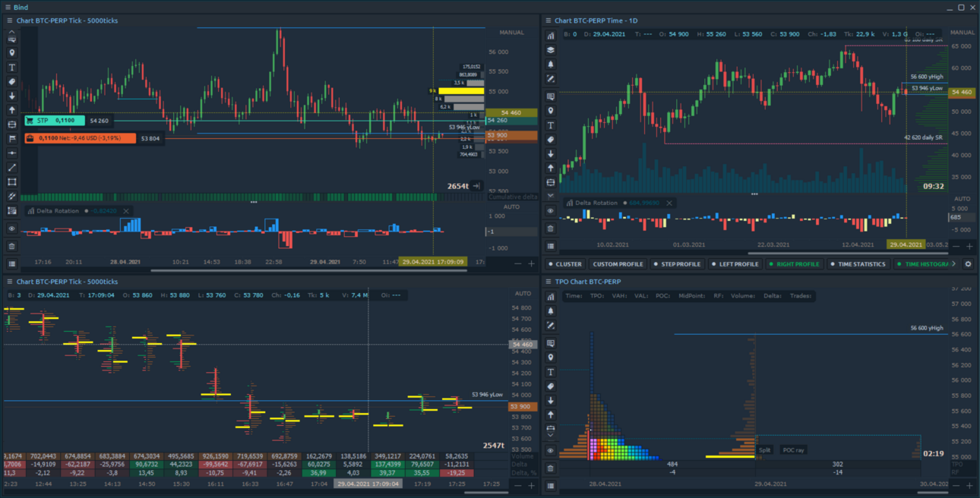This screenshot has width=980, height=498.
Task: Select the location marker tool in TPO Chart
Action: pos(551,358)
